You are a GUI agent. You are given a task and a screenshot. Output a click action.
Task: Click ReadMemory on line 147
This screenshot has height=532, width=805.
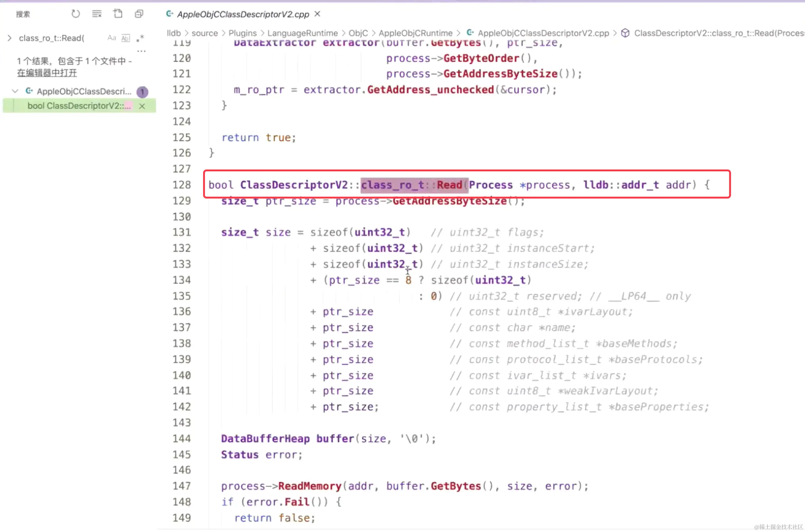pos(309,486)
